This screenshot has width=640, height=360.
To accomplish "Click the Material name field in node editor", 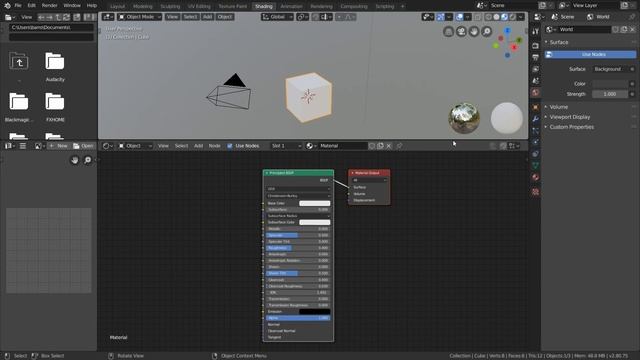I will 342,146.
